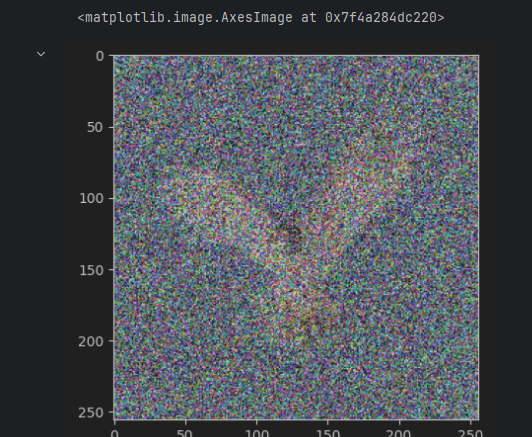Click the y-axis tick label 200
Image resolution: width=532 pixels, height=437 pixels.
coord(91,341)
